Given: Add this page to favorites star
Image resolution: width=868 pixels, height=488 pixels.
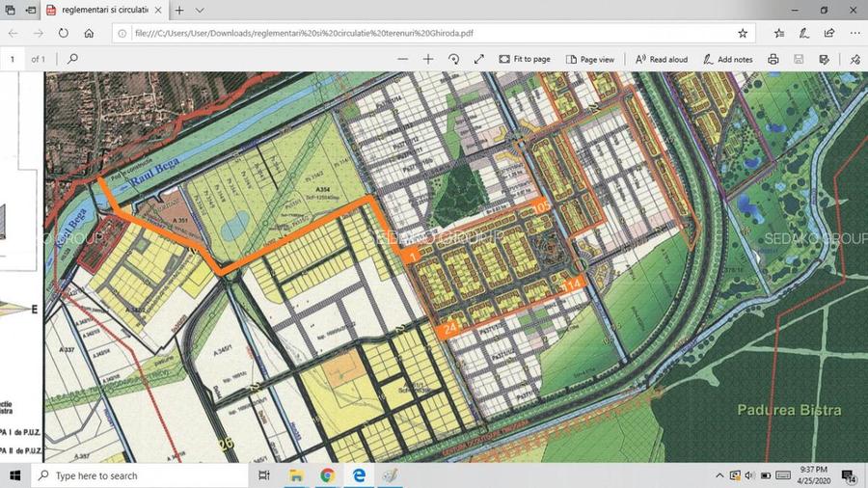Looking at the screenshot, I should coord(743,33).
